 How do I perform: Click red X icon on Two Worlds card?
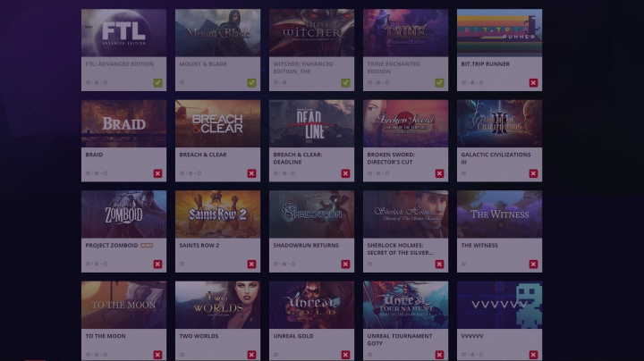[x=251, y=355]
